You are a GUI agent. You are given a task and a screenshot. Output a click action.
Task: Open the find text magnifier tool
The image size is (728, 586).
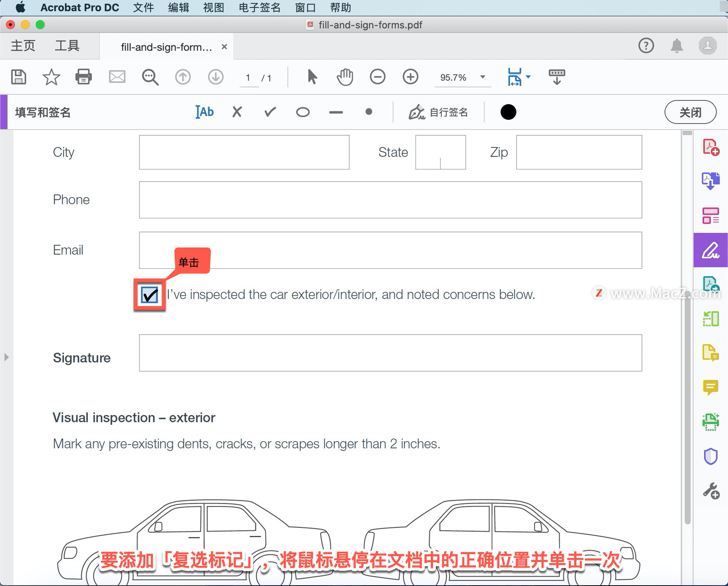[x=150, y=77]
